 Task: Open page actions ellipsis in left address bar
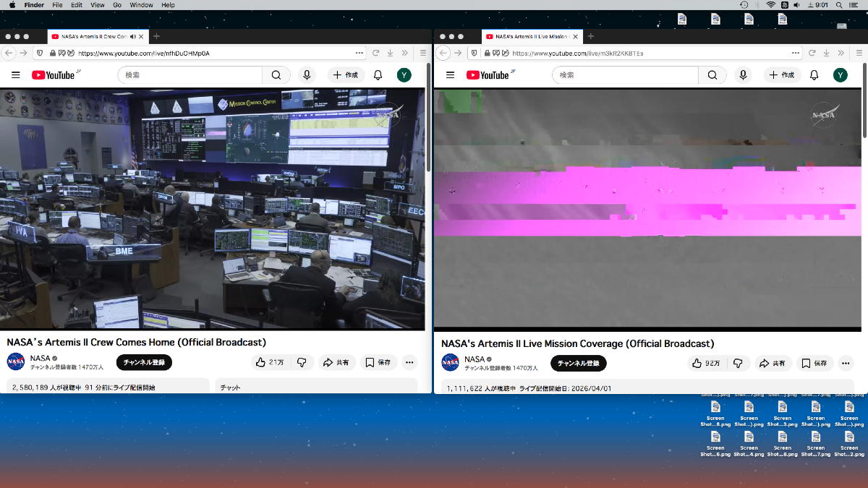pyautogui.click(x=359, y=53)
